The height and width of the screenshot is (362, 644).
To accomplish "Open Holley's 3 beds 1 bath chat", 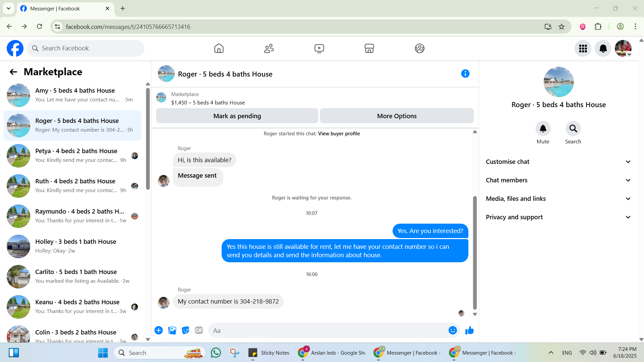I will point(72,246).
